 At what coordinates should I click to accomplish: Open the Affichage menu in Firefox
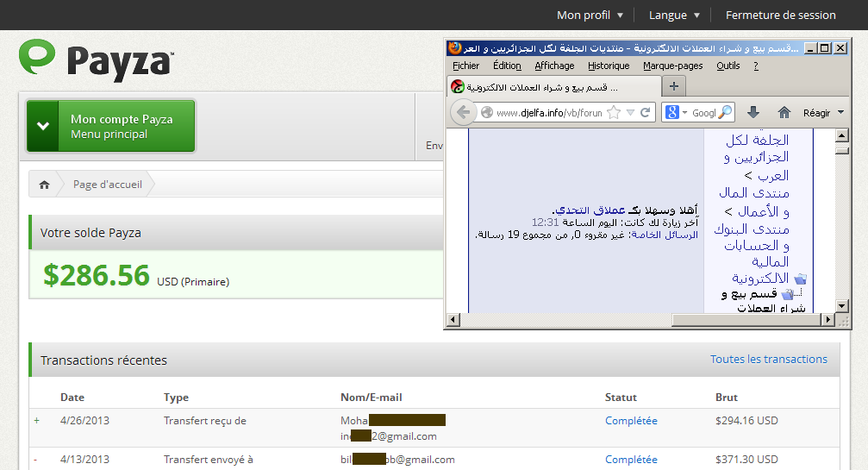[x=554, y=66]
